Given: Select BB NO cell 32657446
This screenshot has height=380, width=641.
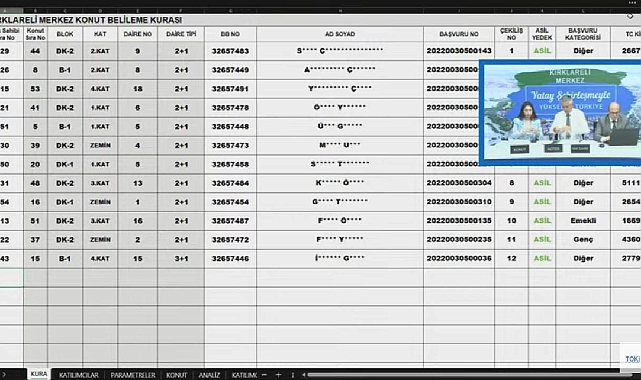Looking at the screenshot, I should (x=231, y=259).
